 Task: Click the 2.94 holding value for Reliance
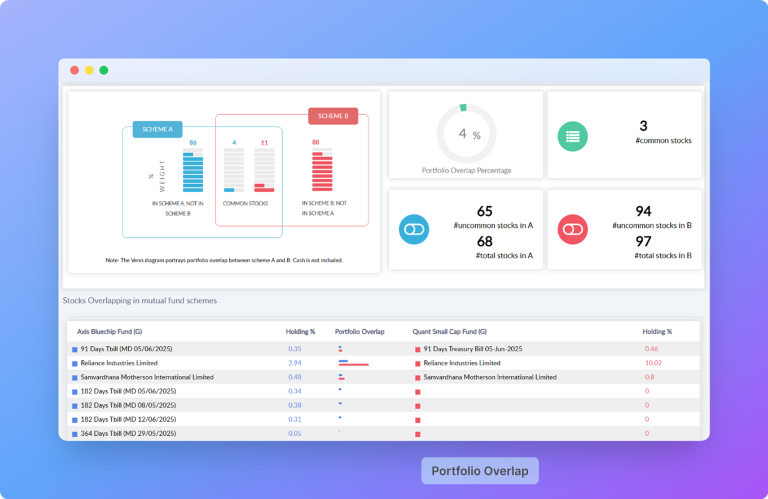point(295,363)
